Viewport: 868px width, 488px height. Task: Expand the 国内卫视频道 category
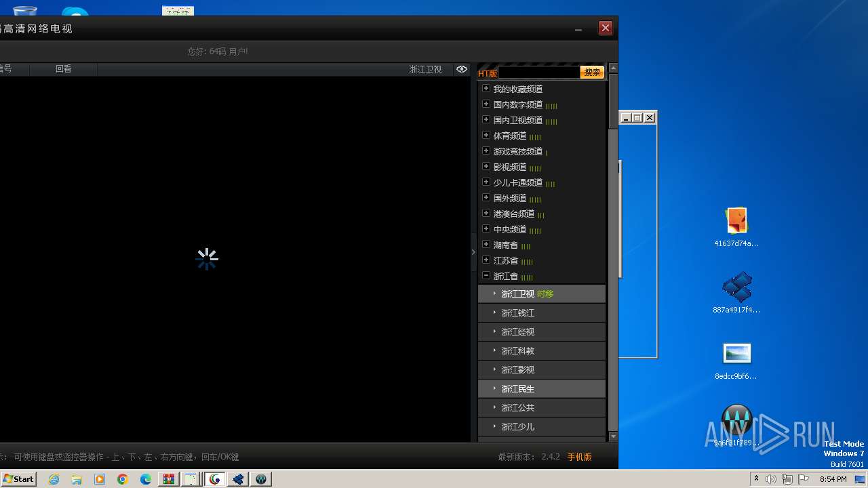click(x=486, y=119)
